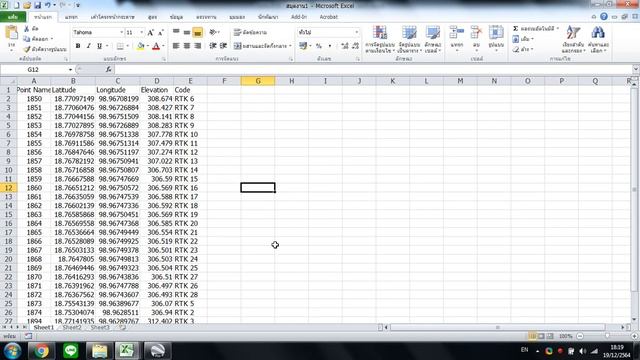Open the green File tab
The width and height of the screenshot is (640, 360).
(13, 17)
